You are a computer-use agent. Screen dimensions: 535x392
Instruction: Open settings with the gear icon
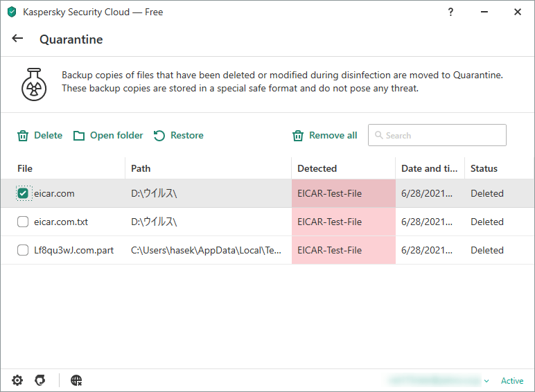click(17, 380)
